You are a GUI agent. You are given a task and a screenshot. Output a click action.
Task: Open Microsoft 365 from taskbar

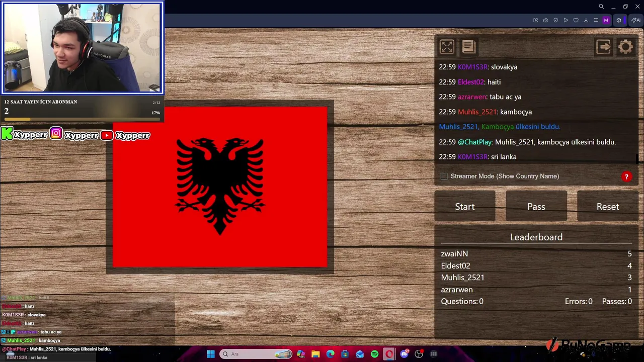[301, 354]
